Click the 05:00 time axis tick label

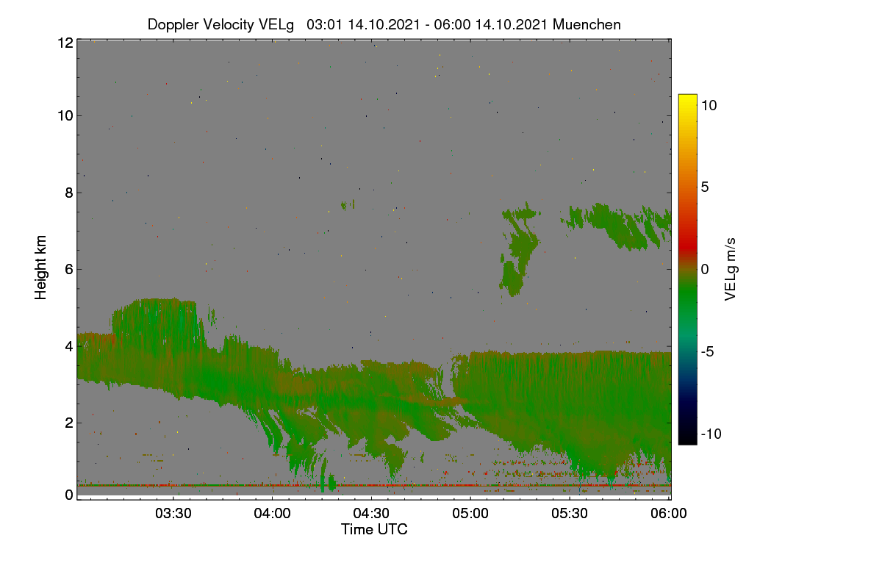(x=471, y=514)
